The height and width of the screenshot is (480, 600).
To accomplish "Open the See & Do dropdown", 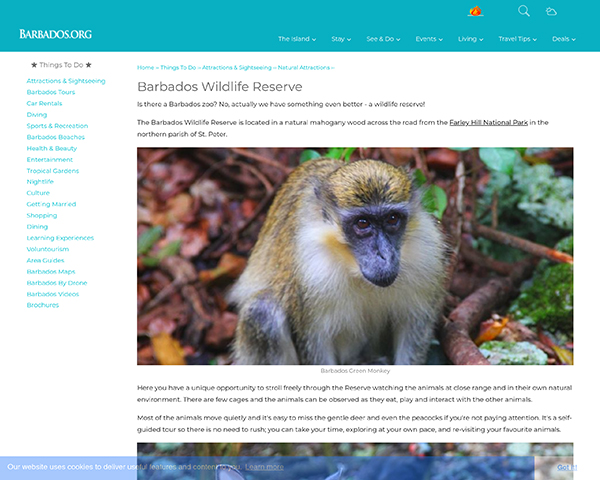I will pos(383,39).
